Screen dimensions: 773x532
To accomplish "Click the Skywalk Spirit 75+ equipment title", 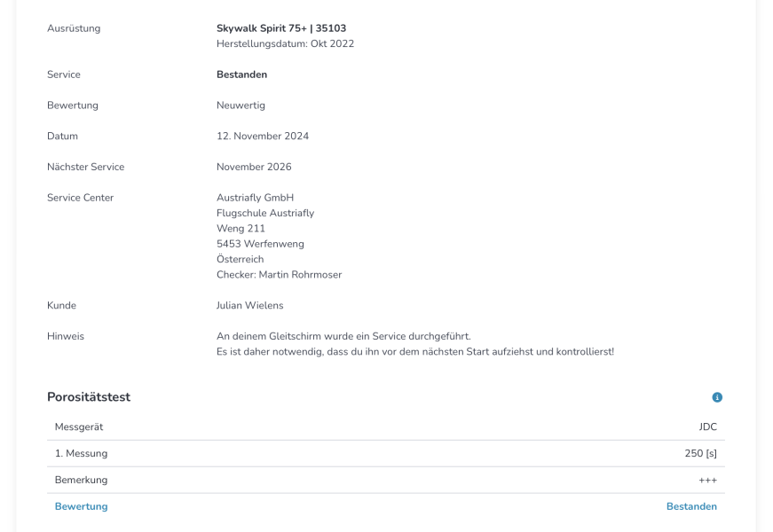I will pyautogui.click(x=281, y=28).
